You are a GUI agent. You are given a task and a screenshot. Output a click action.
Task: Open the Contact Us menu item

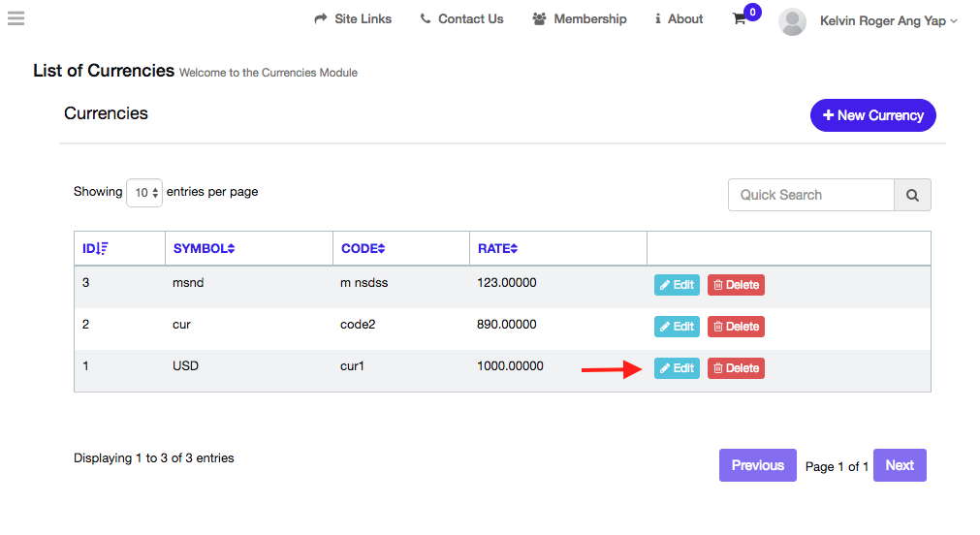(x=461, y=19)
